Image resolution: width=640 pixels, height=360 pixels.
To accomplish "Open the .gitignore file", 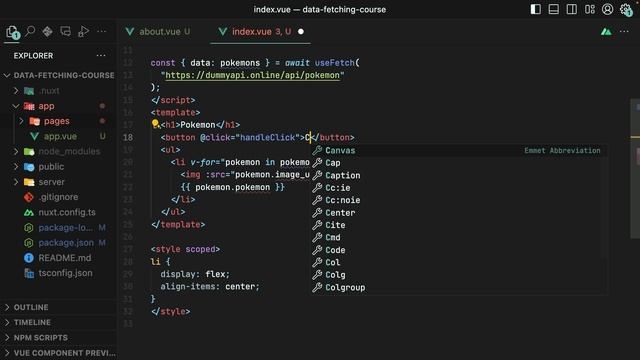I will coord(58,197).
